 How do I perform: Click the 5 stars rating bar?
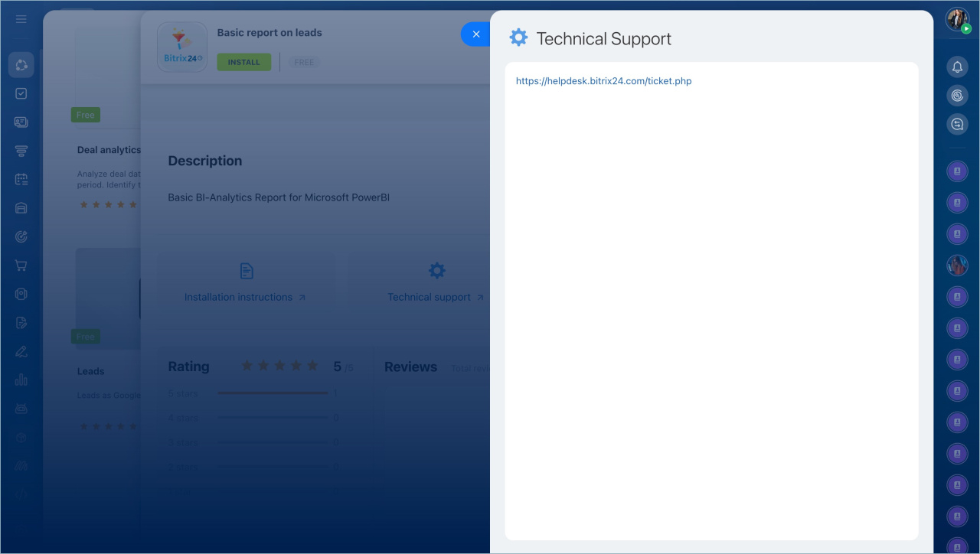click(x=273, y=393)
